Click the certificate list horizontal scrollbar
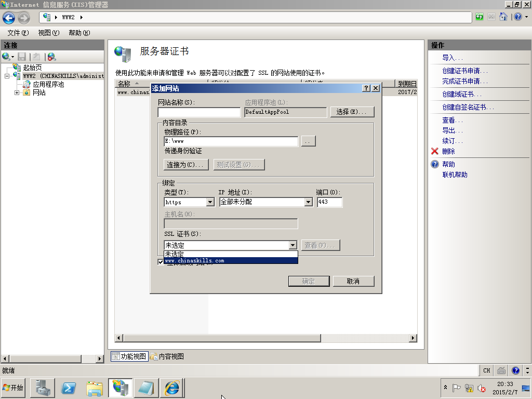Image resolution: width=532 pixels, height=399 pixels. click(222, 338)
